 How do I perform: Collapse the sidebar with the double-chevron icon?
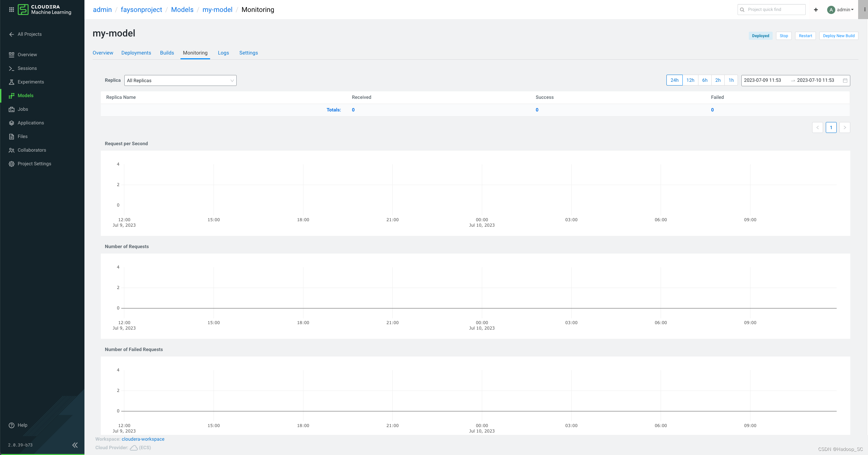[75, 445]
